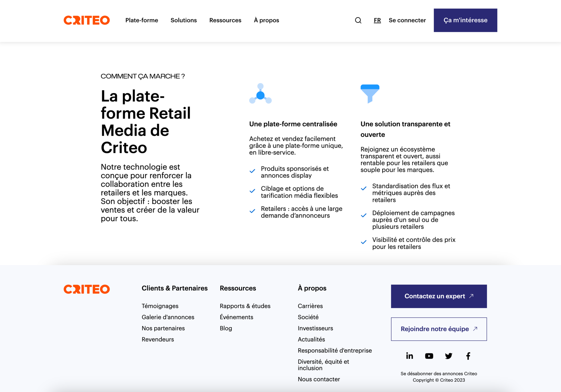
Task: Click Rejoindre notre équipe button
Action: (x=439, y=329)
